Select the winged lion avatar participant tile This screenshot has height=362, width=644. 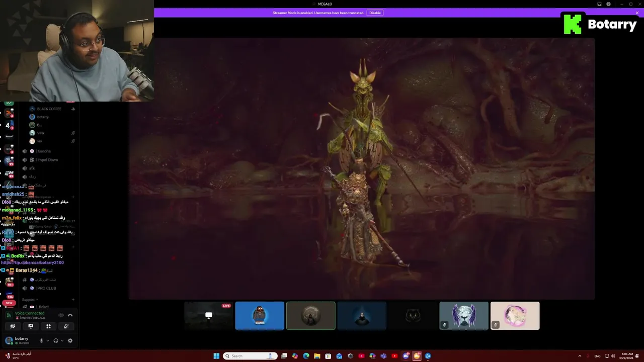click(464, 316)
